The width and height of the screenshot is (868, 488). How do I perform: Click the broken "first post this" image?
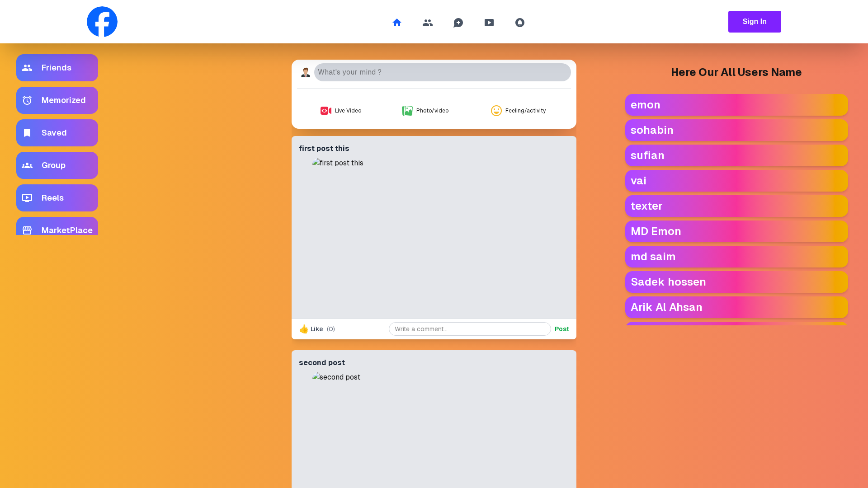(x=338, y=163)
